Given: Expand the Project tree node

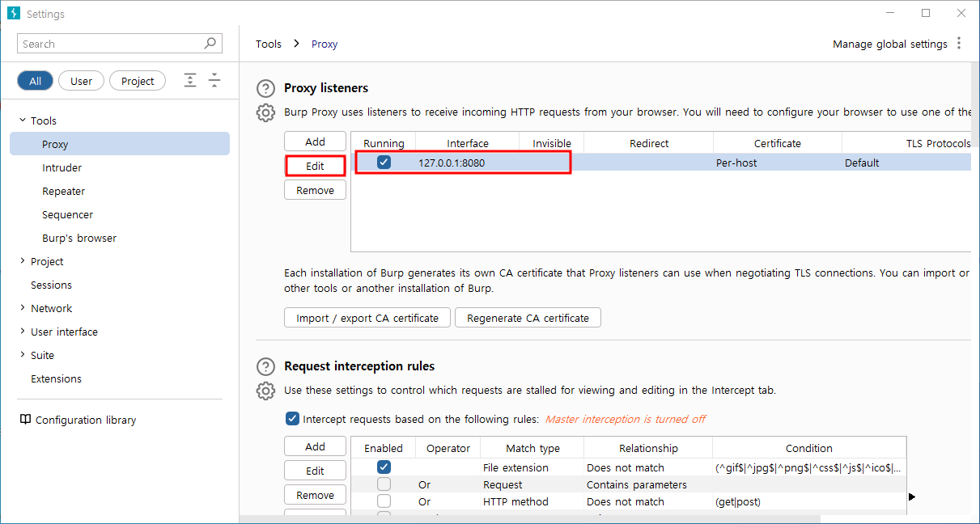Looking at the screenshot, I should click(23, 261).
